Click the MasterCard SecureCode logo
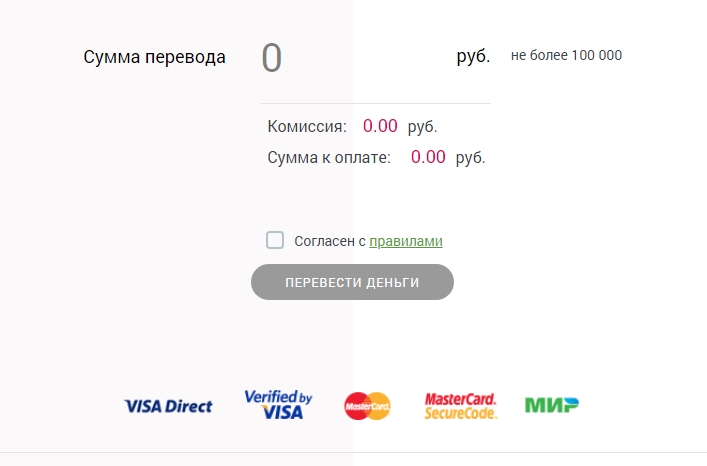 [x=460, y=405]
